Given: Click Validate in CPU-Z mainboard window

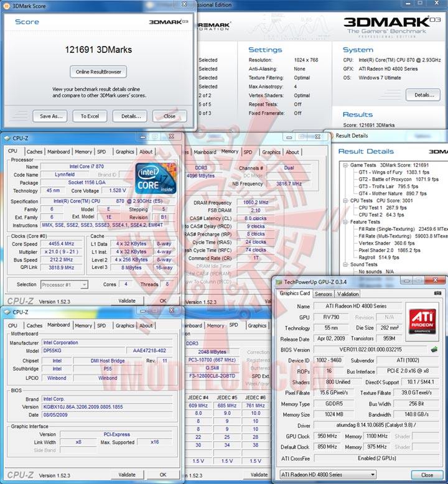Looking at the screenshot, I should pyautogui.click(x=127, y=475).
